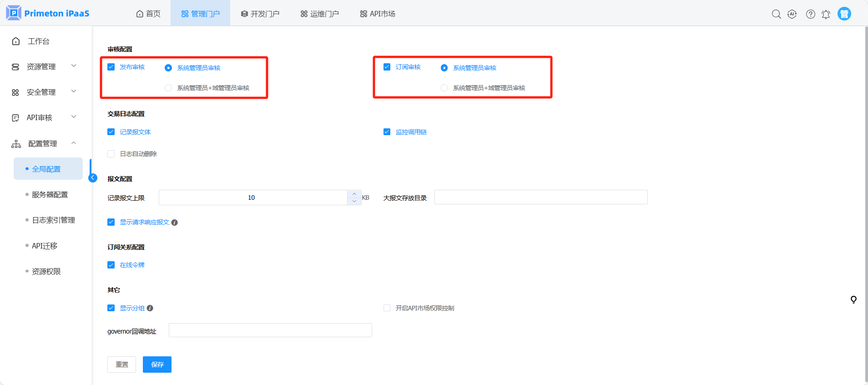Select 系统管理员+域管理员审核 for 发布审核
This screenshot has height=385, width=868.
click(x=168, y=88)
